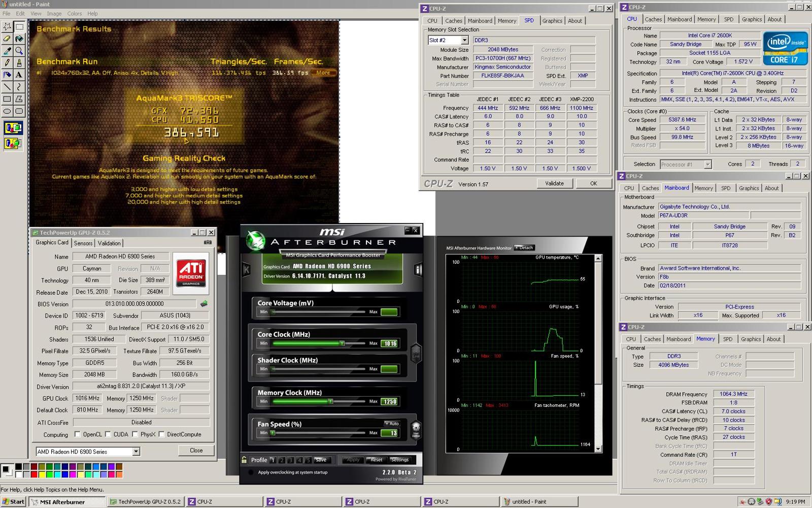Select the Rectangle shape tool in Paint
The width and height of the screenshot is (812, 508).
coord(7,99)
